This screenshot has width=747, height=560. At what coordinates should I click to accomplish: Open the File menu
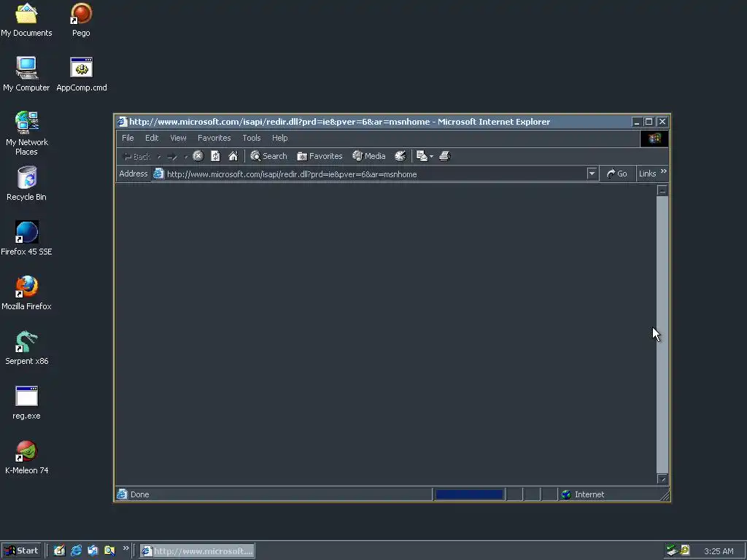128,138
